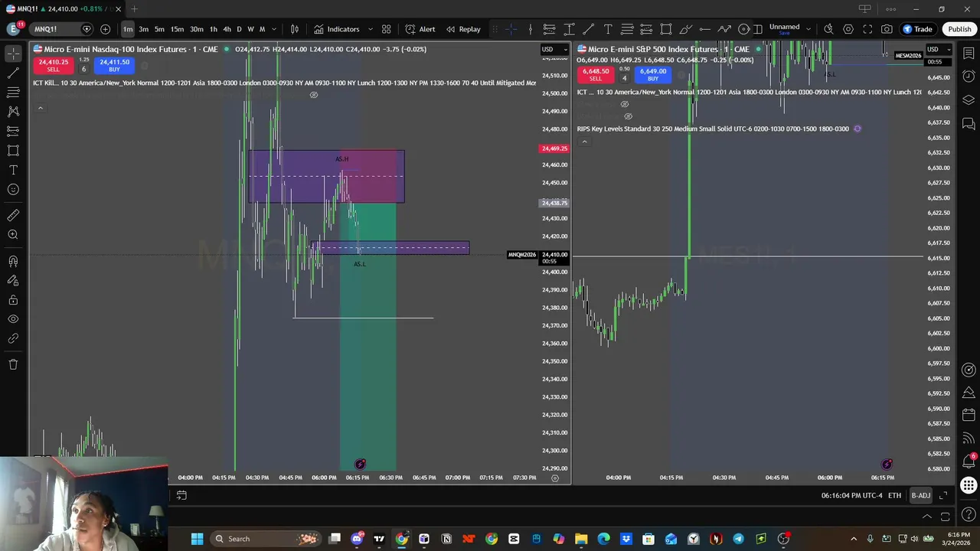
Task: Open the help center question mark
Action: pos(969,514)
